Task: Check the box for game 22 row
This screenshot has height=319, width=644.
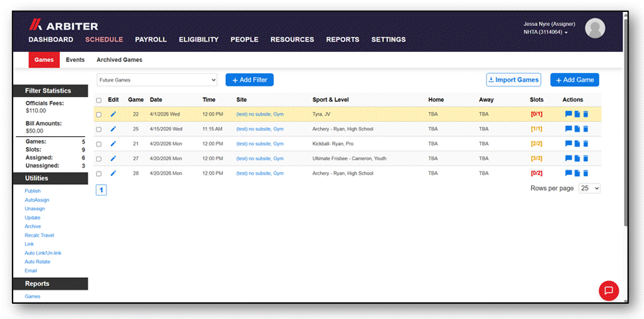Action: (x=98, y=115)
